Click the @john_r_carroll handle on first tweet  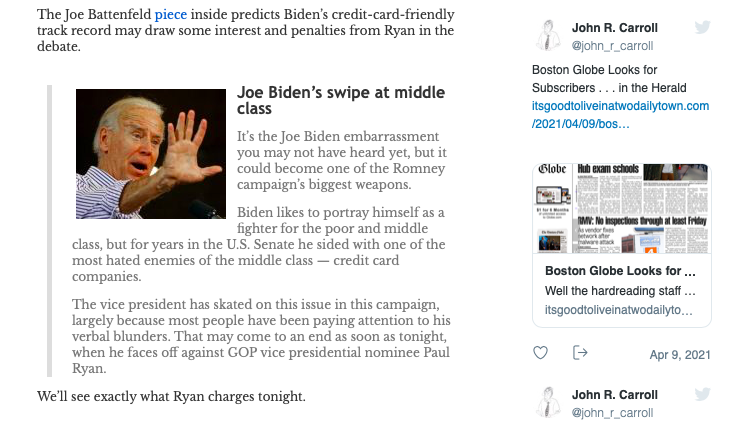pos(612,45)
